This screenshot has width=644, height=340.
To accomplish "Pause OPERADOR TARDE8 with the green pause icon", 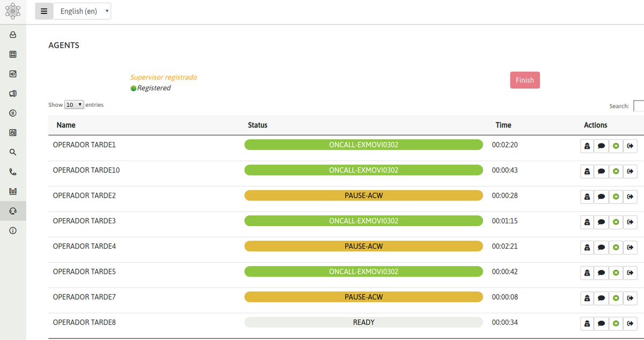I will [x=616, y=323].
